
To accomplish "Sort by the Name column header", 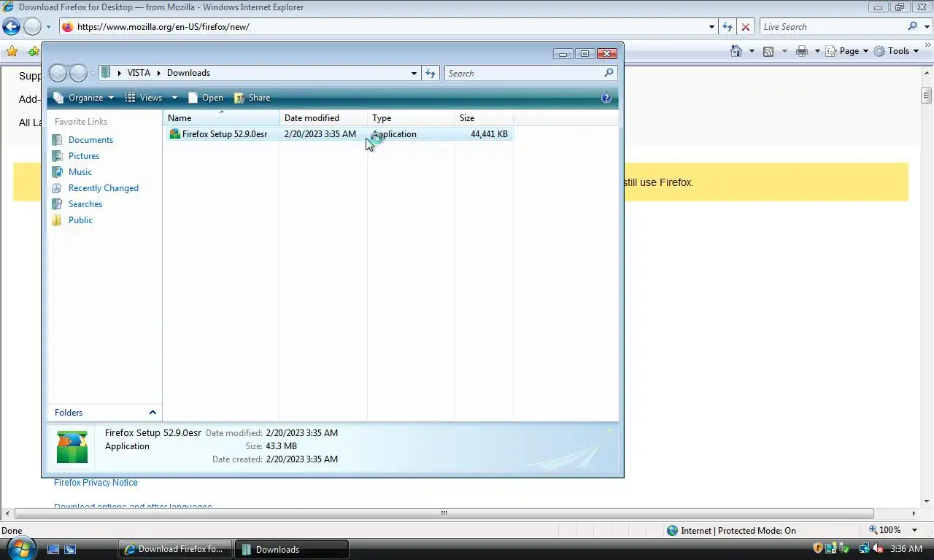I will (221, 118).
